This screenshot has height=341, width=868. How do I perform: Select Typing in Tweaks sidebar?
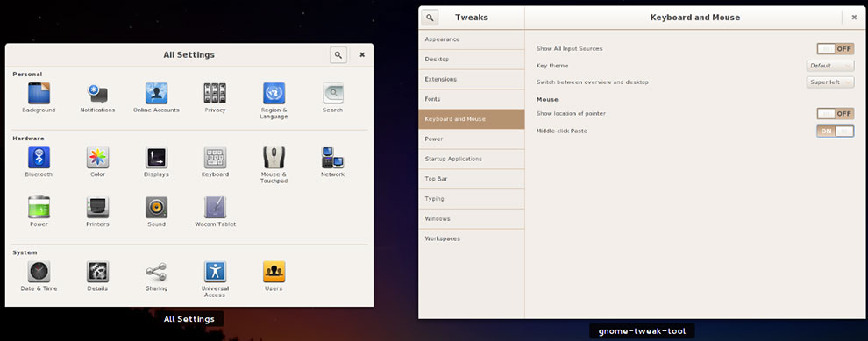click(x=471, y=199)
